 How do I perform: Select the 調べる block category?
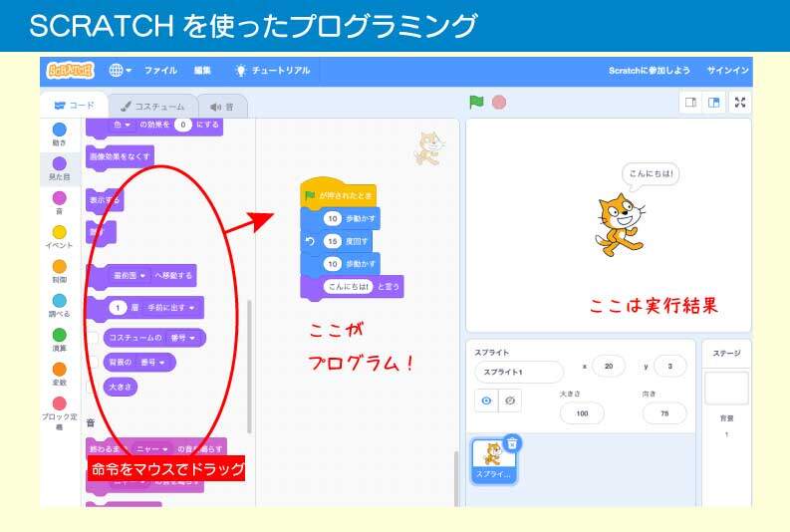pos(60,305)
